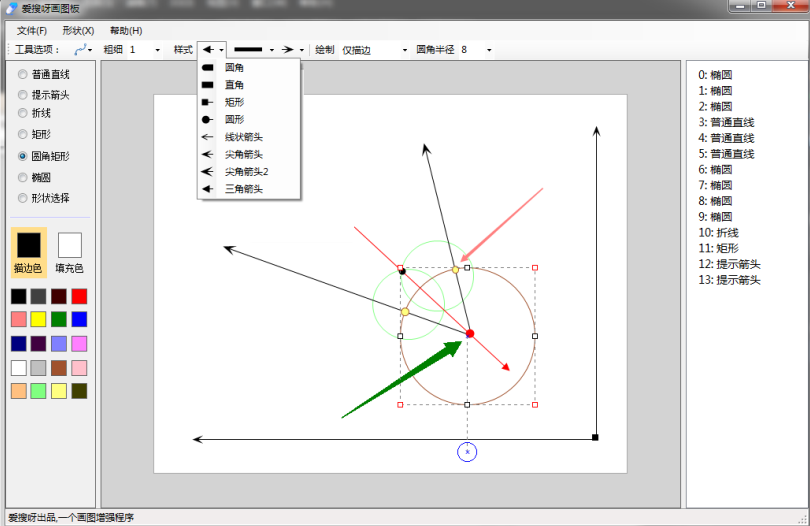Select 圆角 line cap style option

(x=235, y=68)
